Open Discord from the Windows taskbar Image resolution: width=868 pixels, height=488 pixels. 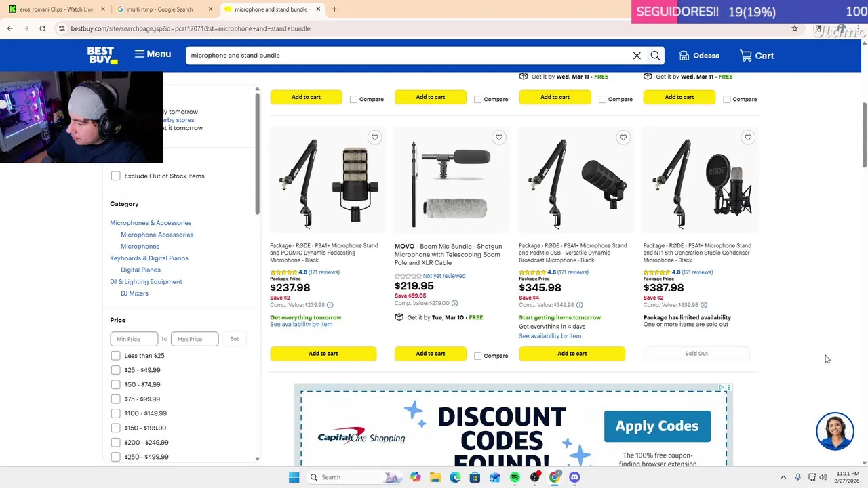point(574,477)
